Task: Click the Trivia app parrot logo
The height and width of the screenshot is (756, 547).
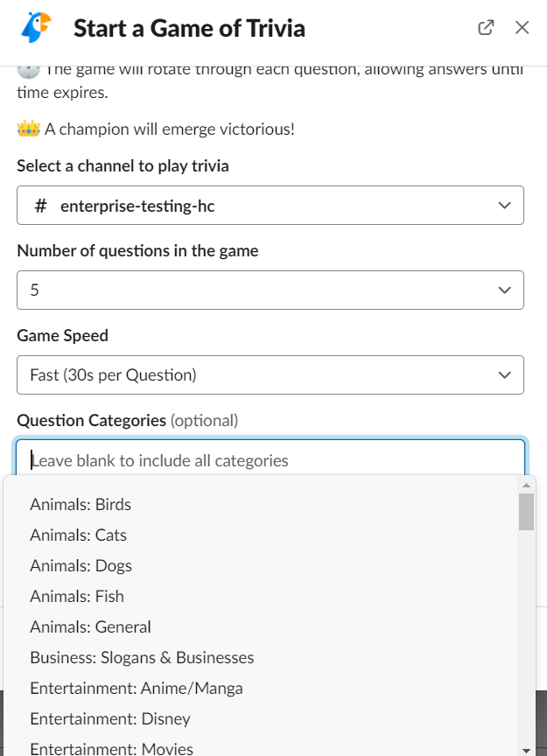Action: coord(35,28)
